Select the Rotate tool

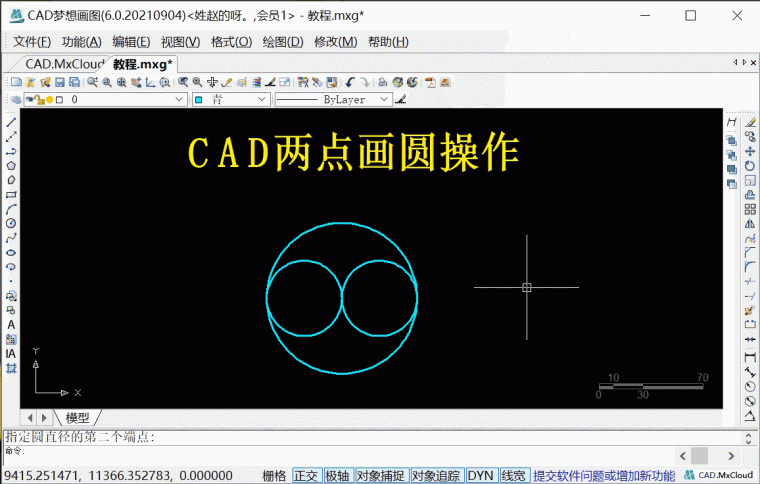(750, 166)
